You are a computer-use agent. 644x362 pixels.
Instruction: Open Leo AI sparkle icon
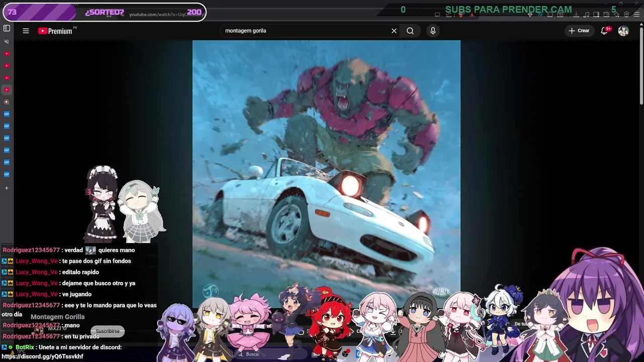(616, 15)
